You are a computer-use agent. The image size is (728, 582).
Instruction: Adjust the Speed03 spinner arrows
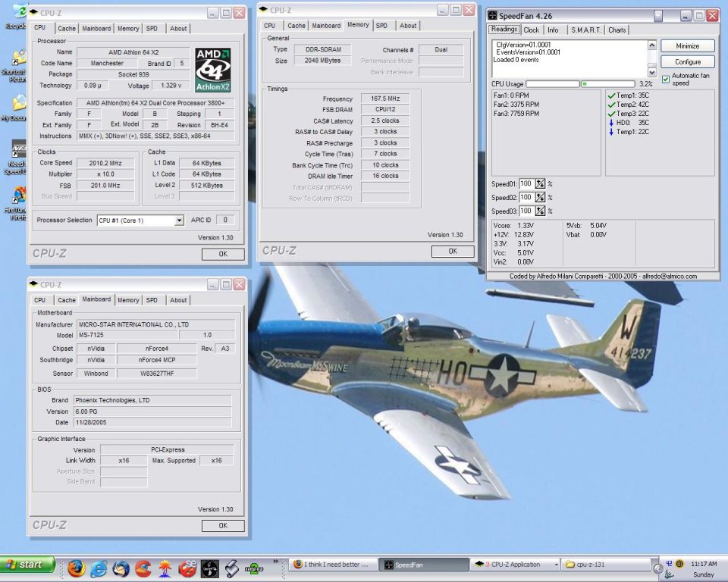pos(540,211)
